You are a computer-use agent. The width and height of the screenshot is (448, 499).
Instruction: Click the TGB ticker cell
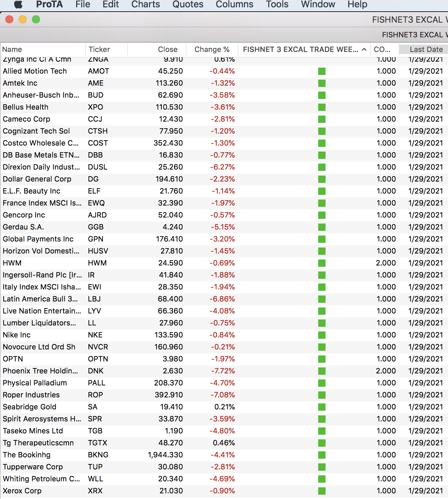pos(95,431)
